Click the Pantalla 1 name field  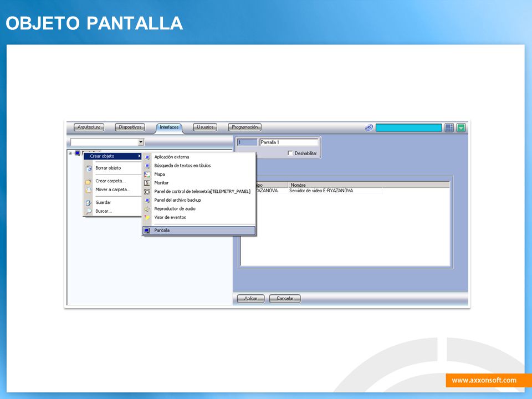[x=289, y=142]
